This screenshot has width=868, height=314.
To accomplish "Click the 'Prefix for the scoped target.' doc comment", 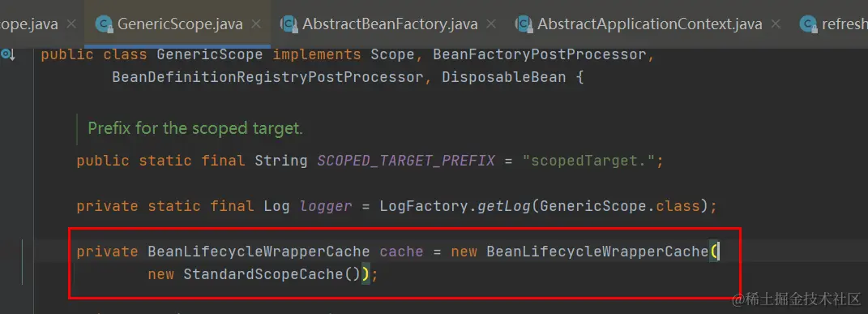I will [x=195, y=128].
